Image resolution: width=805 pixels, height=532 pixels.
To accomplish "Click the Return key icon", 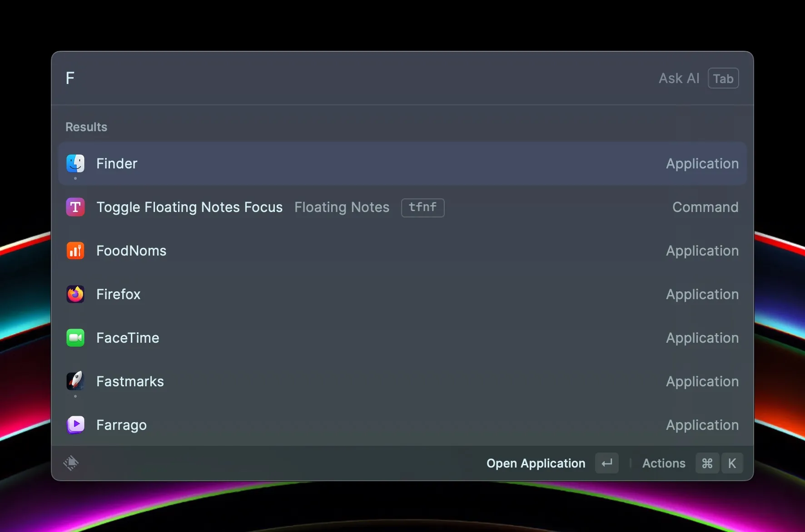I will pos(607,463).
